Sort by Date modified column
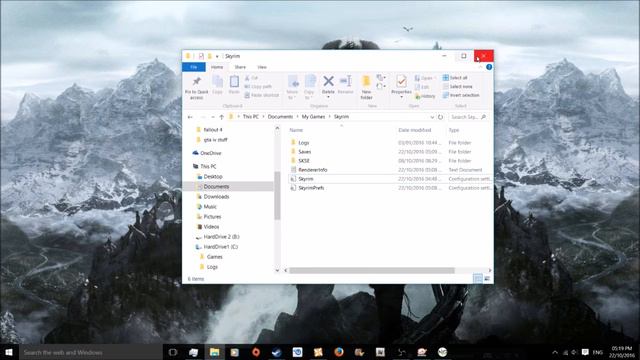Screen dimensions: 640x360 coord(415,130)
